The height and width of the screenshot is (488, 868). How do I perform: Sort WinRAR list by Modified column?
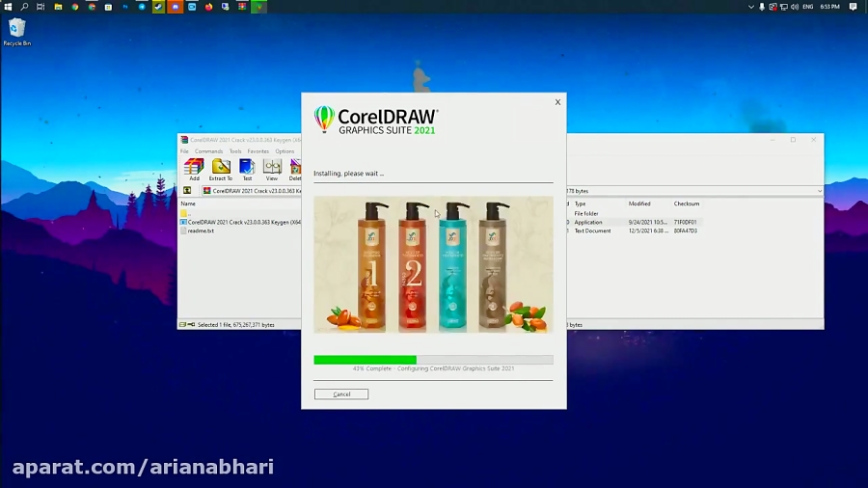coord(639,203)
